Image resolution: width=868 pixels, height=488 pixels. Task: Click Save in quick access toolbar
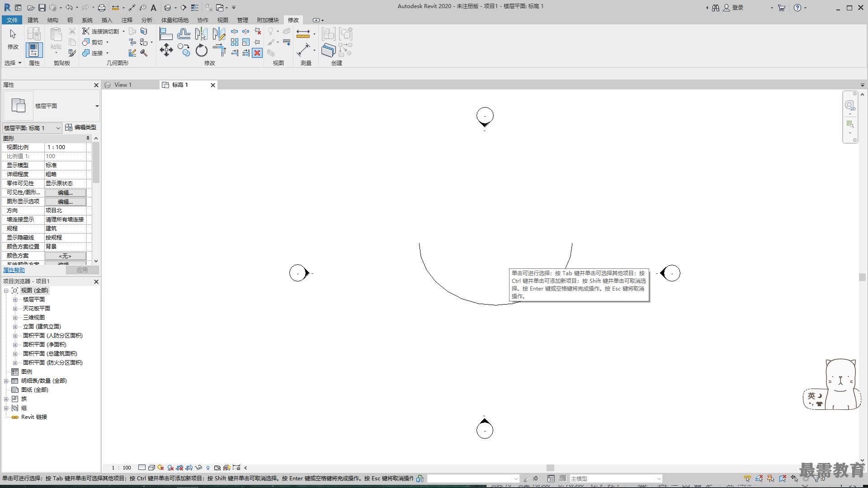(x=42, y=8)
